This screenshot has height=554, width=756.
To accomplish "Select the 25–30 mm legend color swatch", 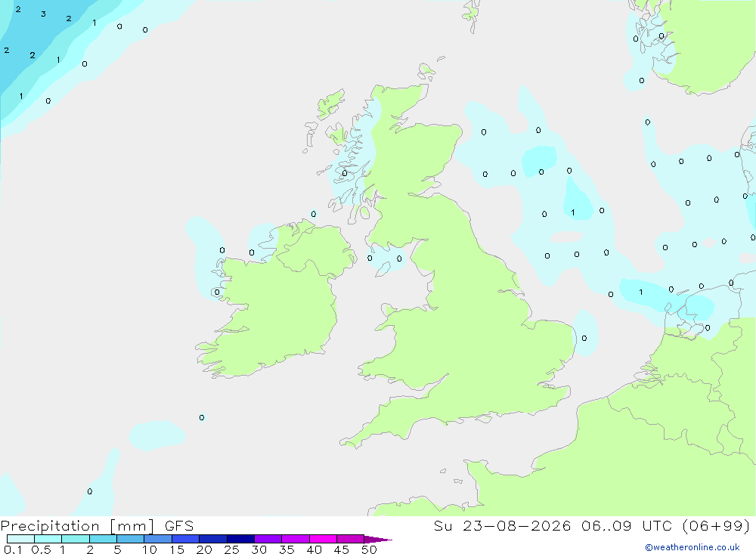I will pos(240,539).
